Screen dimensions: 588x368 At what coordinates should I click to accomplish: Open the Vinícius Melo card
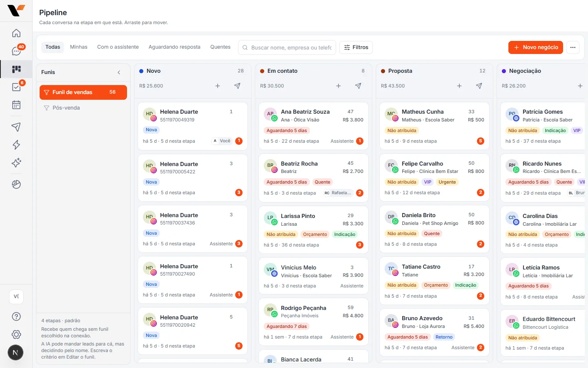click(x=314, y=276)
